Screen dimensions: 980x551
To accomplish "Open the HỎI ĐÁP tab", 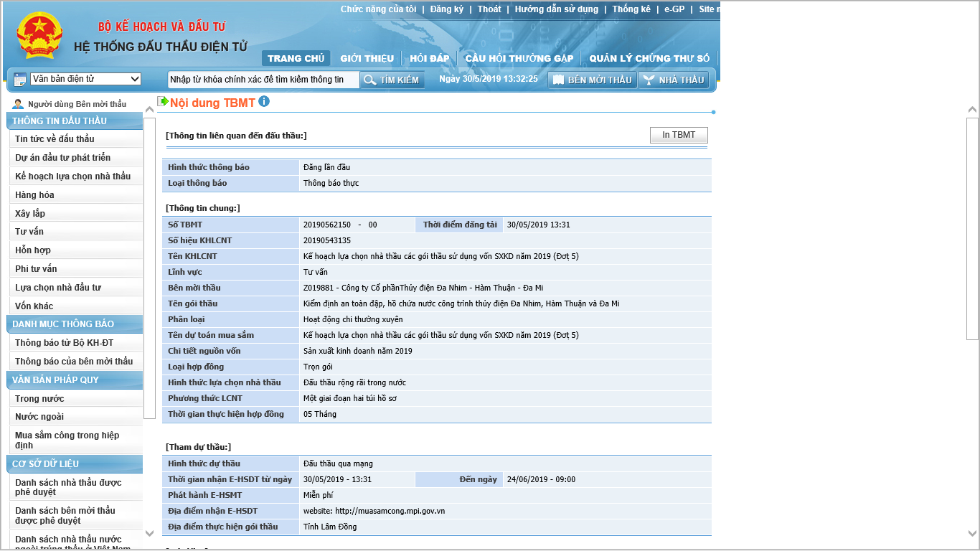I will [429, 58].
